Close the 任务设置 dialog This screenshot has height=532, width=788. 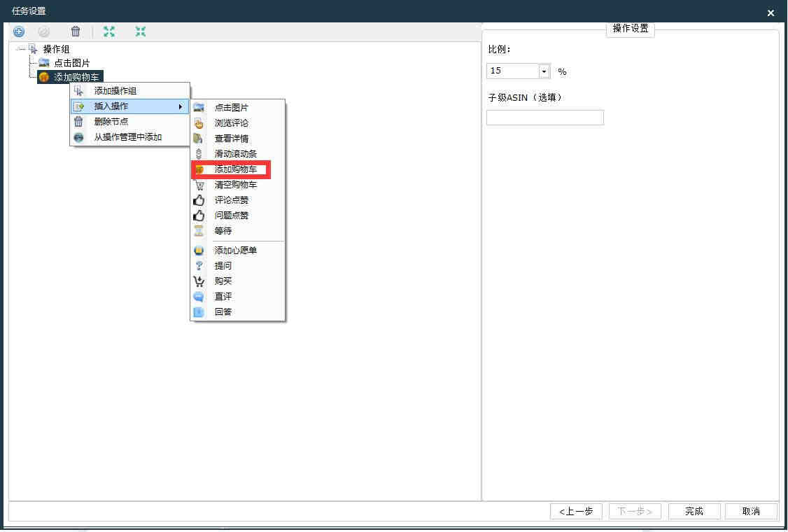[x=771, y=13]
